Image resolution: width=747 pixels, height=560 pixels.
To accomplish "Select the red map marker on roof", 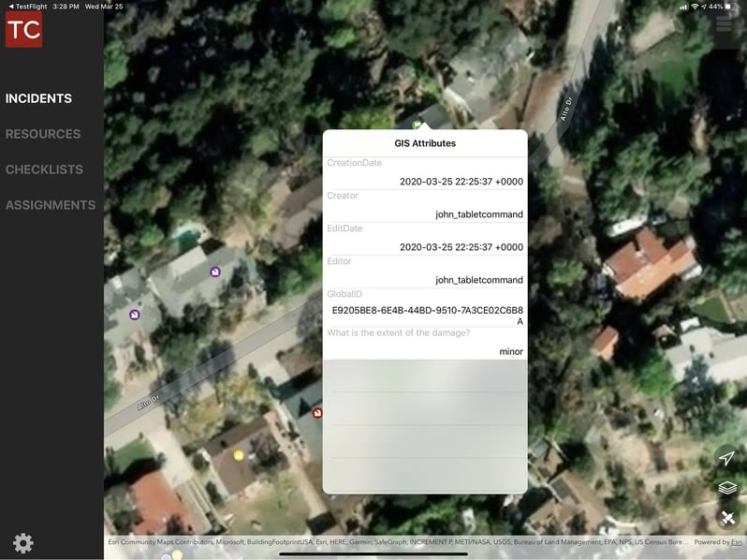I will (316, 413).
